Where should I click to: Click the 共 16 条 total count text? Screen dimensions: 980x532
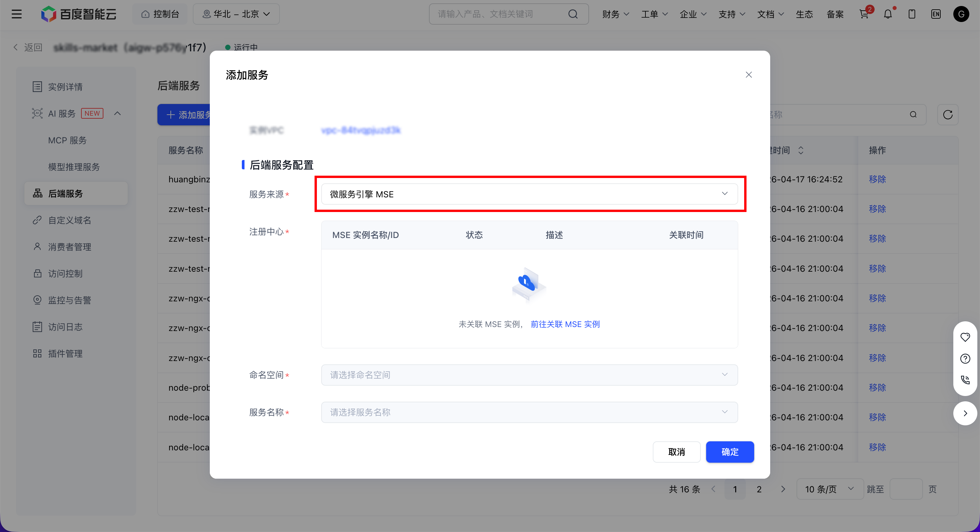[x=684, y=489]
